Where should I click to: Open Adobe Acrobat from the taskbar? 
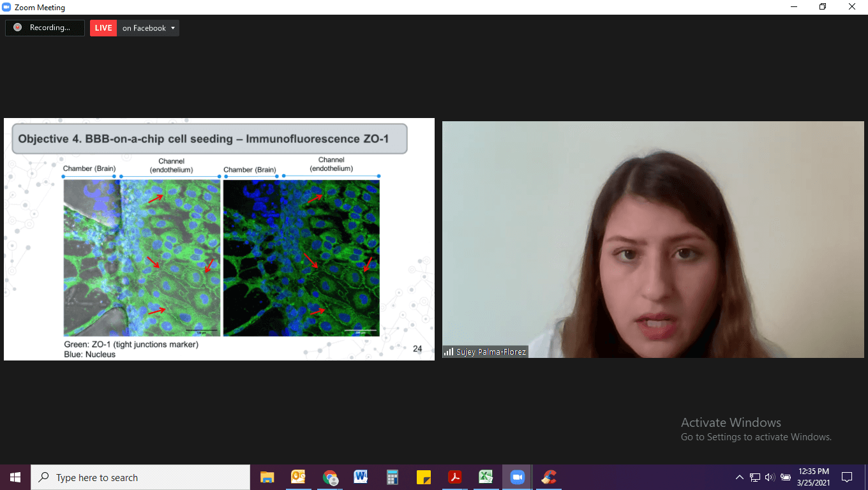pyautogui.click(x=454, y=477)
